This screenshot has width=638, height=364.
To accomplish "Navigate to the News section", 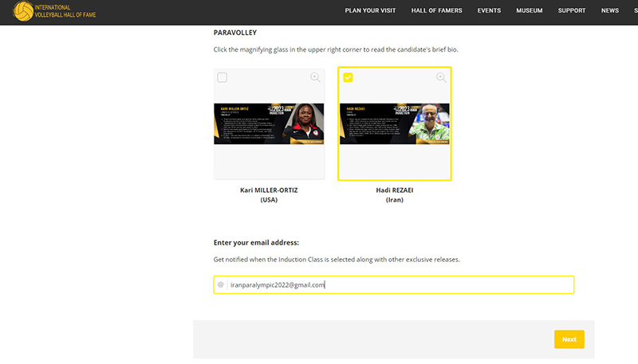I will click(x=610, y=11).
